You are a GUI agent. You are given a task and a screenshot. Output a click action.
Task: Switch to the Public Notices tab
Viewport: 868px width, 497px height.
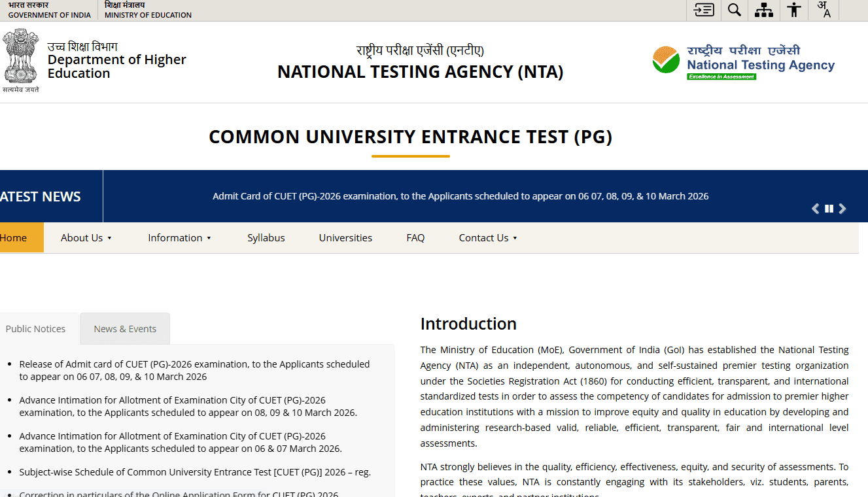[35, 328]
